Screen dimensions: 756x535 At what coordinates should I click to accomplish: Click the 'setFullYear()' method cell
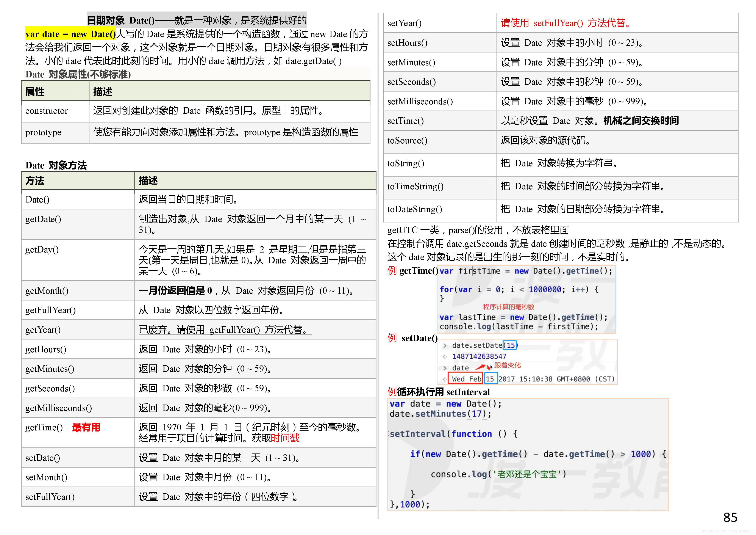[78, 496]
